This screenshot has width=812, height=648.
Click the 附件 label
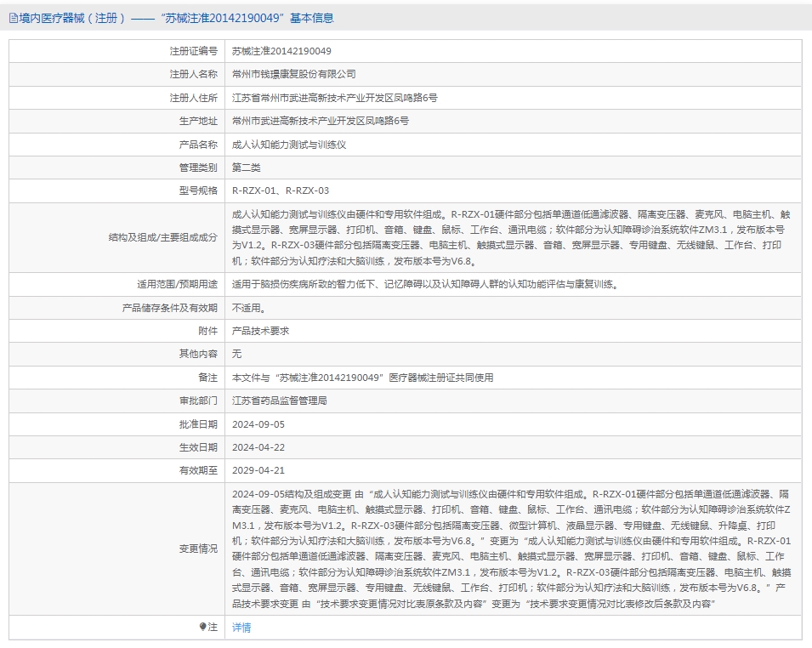[x=208, y=331]
